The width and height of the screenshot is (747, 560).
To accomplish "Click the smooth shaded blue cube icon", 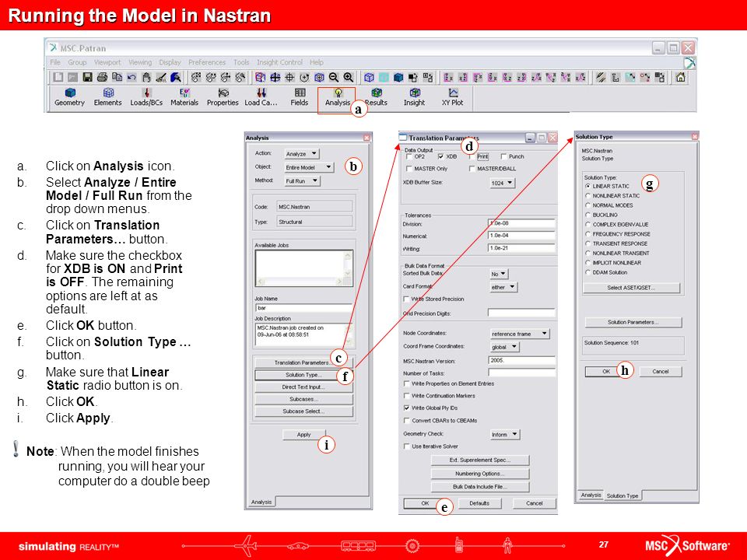I will tap(398, 77).
